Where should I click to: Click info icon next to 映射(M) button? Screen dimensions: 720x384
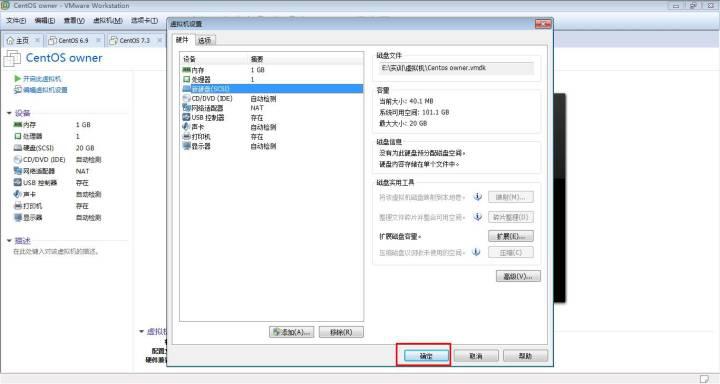pyautogui.click(x=478, y=197)
